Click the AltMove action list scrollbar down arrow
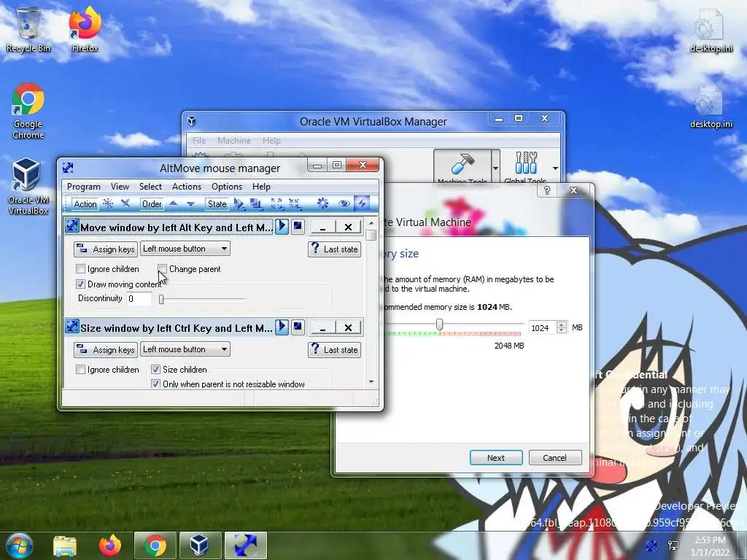Image resolution: width=747 pixels, height=560 pixels. [371, 382]
